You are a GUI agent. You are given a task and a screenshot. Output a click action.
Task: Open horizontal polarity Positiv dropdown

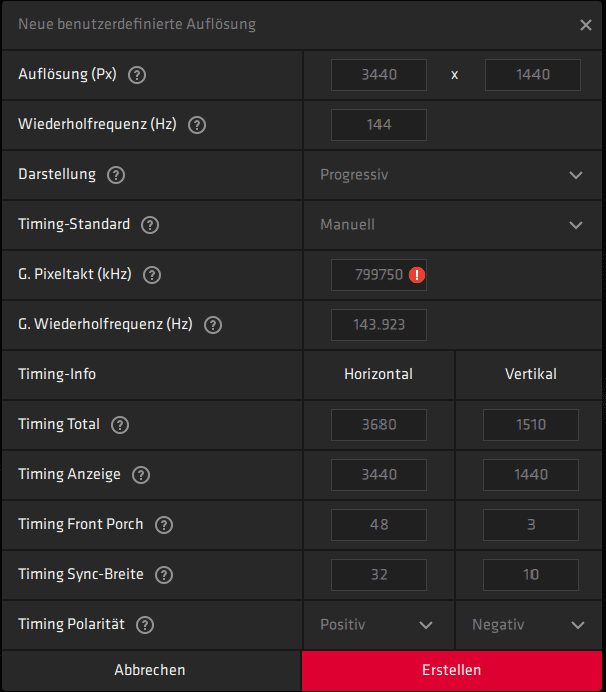click(378, 625)
